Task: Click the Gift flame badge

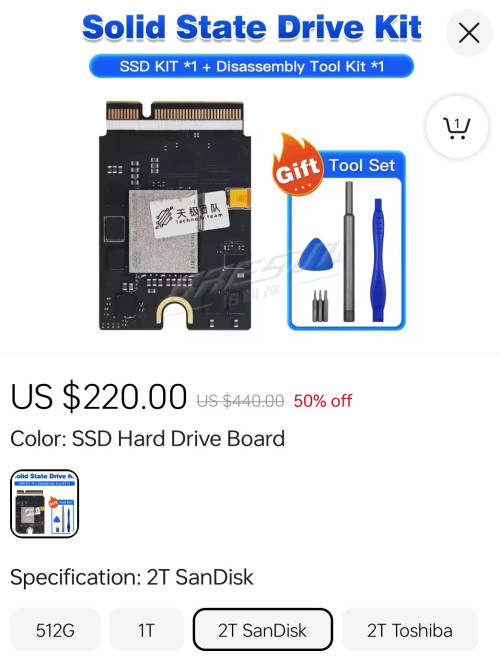Action: (x=297, y=164)
